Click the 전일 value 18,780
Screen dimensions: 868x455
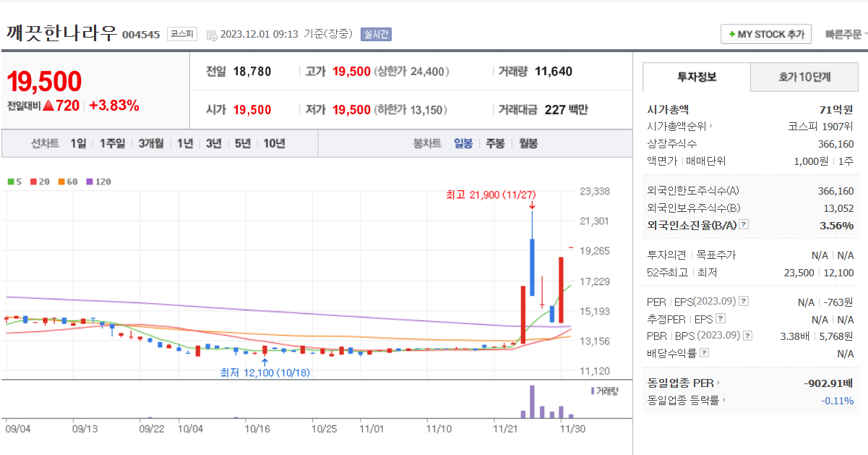click(x=252, y=72)
